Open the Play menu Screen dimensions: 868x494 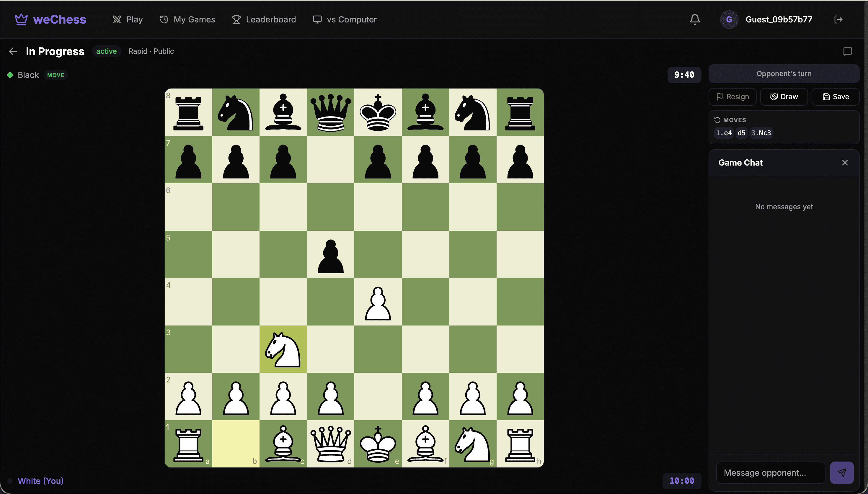(x=128, y=19)
